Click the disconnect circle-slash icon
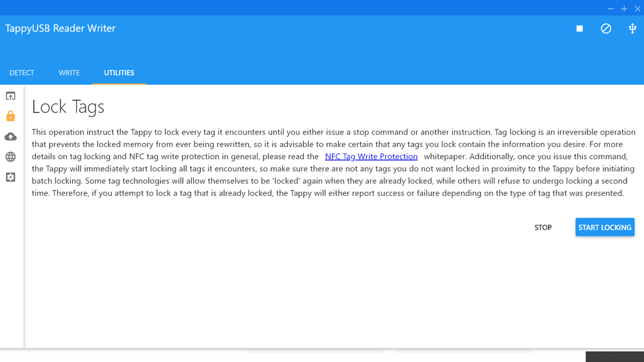This screenshot has width=644, height=362. pos(606,28)
